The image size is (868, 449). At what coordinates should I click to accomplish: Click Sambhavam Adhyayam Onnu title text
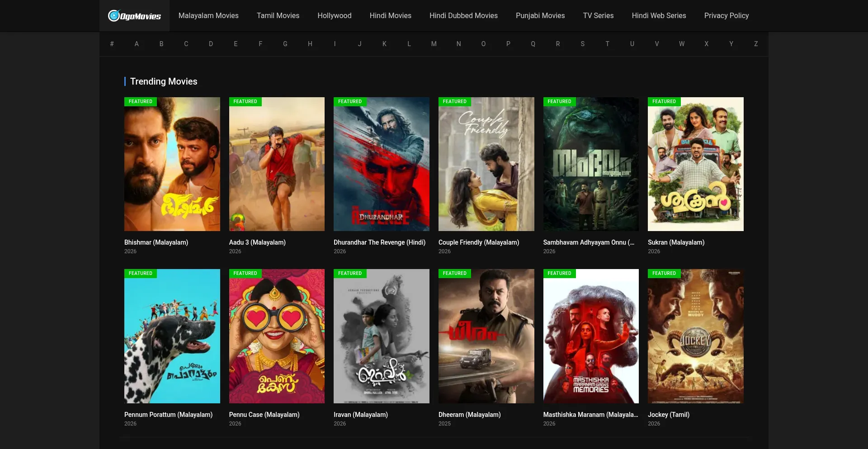589,242
